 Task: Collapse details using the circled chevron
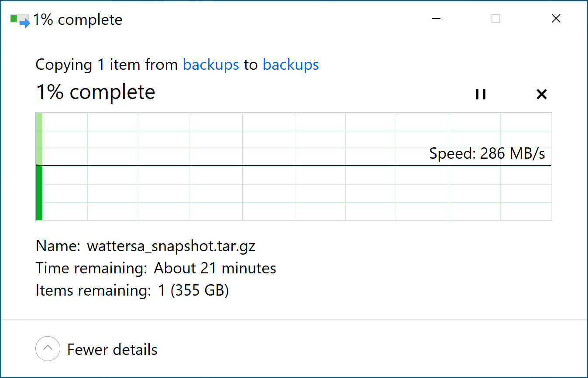point(48,349)
